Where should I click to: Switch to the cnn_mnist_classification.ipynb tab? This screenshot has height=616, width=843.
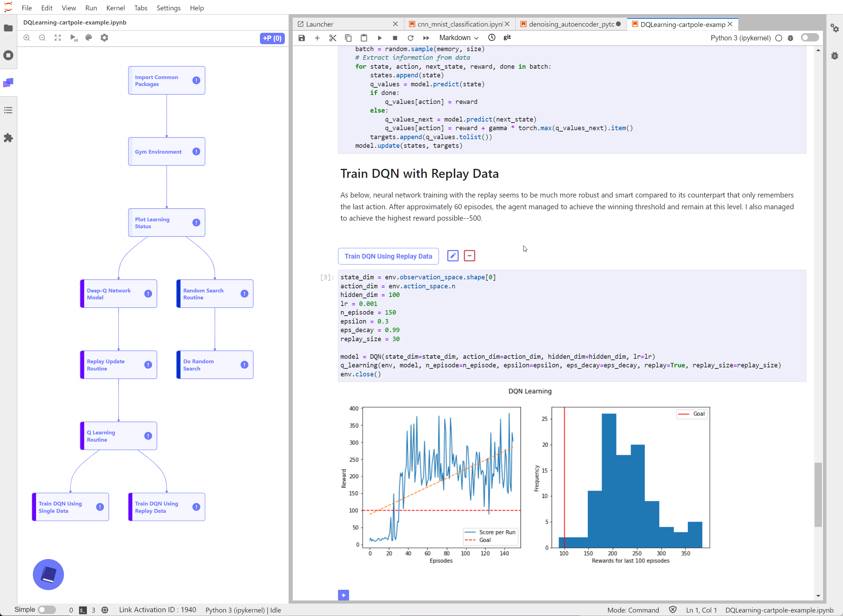(x=459, y=24)
